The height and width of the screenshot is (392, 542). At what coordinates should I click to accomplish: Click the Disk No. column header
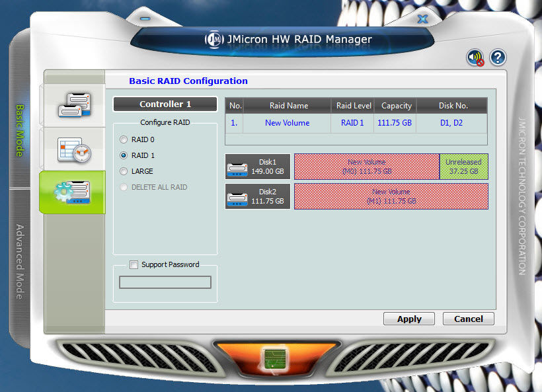(x=452, y=106)
